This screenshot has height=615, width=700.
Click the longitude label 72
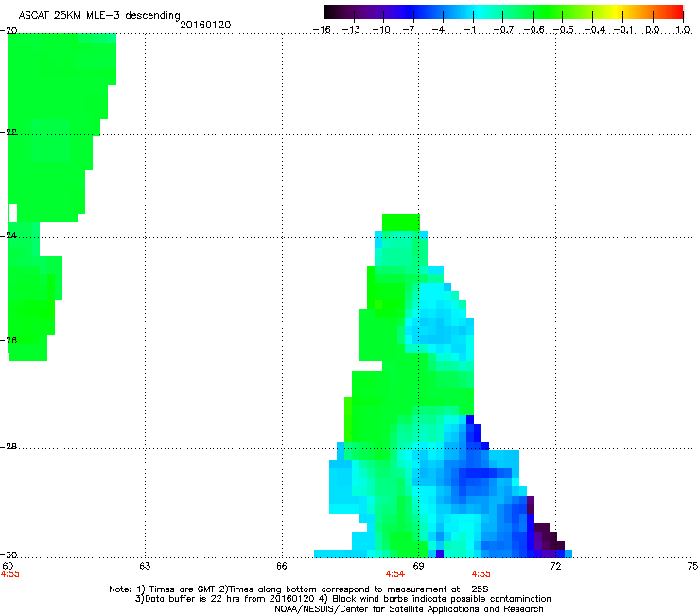click(x=555, y=566)
